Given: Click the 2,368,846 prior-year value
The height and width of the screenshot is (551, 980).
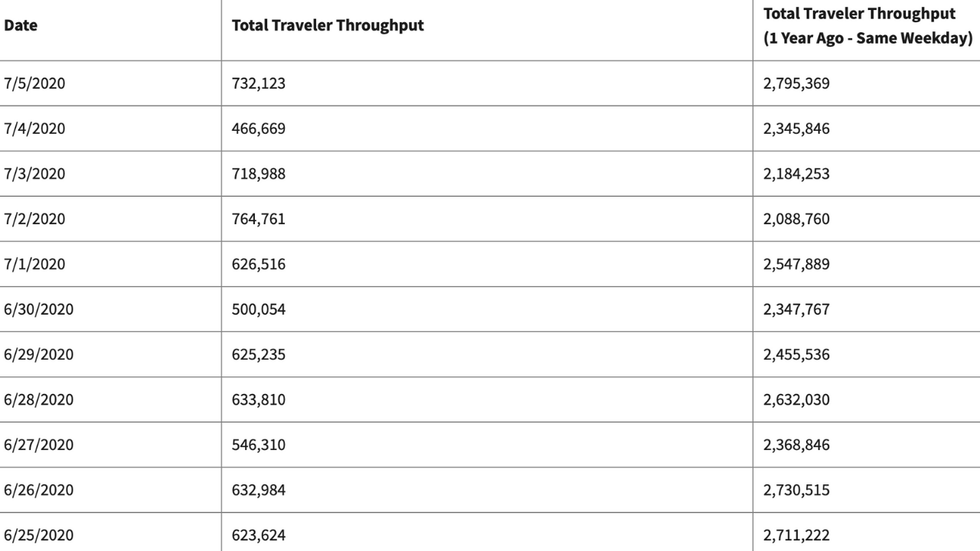Looking at the screenshot, I should 796,445.
